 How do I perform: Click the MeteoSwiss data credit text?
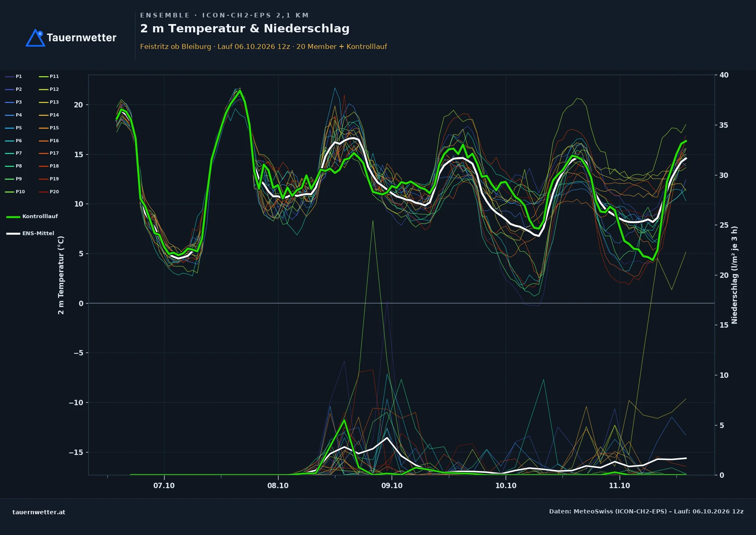[x=646, y=511]
